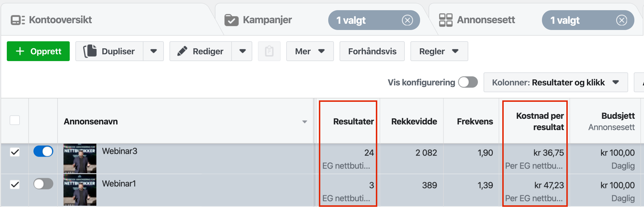Click the Webinar1 ad thumbnail
The width and height of the screenshot is (644, 207).
click(x=80, y=190)
